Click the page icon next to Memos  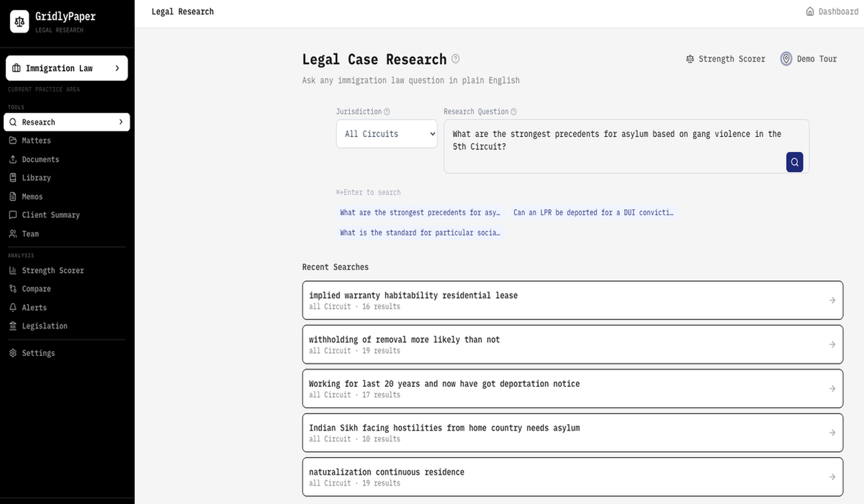click(13, 197)
